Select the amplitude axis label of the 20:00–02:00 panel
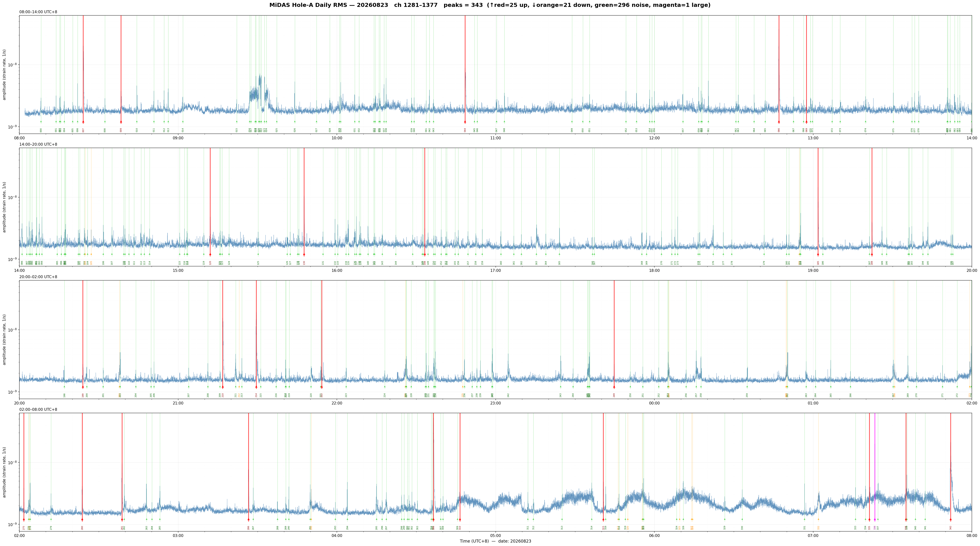Image resolution: width=980 pixels, height=546 pixels. pos(5,339)
